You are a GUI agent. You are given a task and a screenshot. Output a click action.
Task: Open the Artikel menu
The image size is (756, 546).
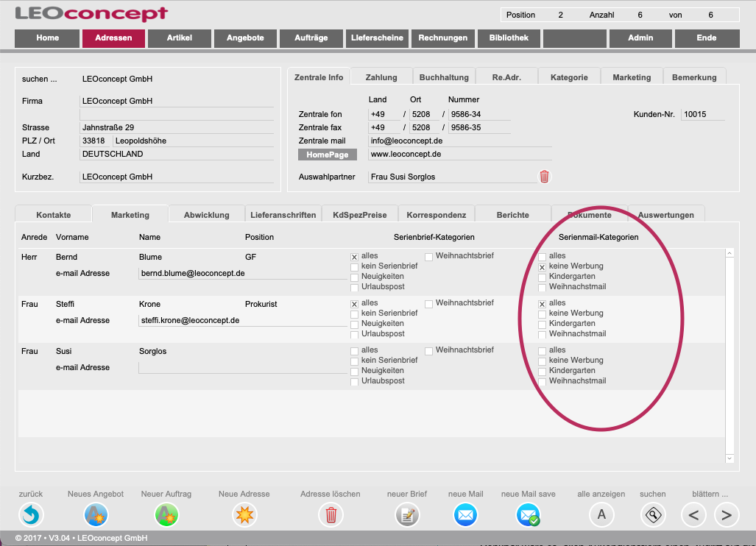pyautogui.click(x=180, y=38)
